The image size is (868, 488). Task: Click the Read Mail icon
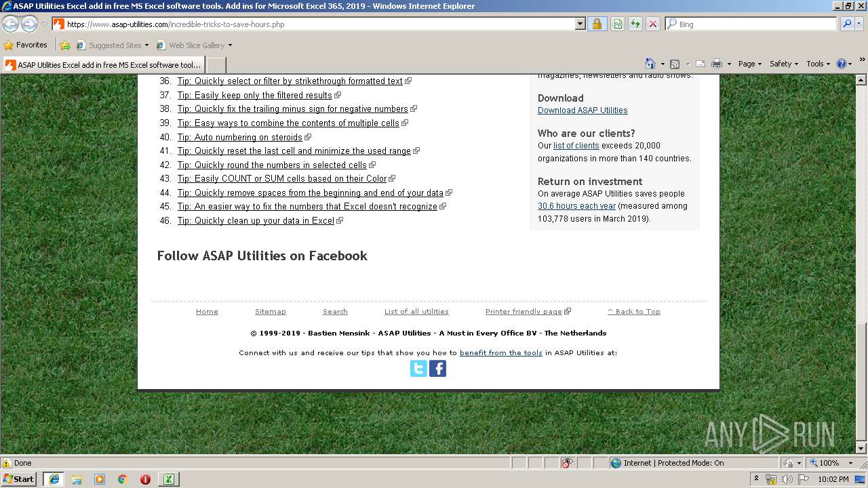click(x=701, y=64)
